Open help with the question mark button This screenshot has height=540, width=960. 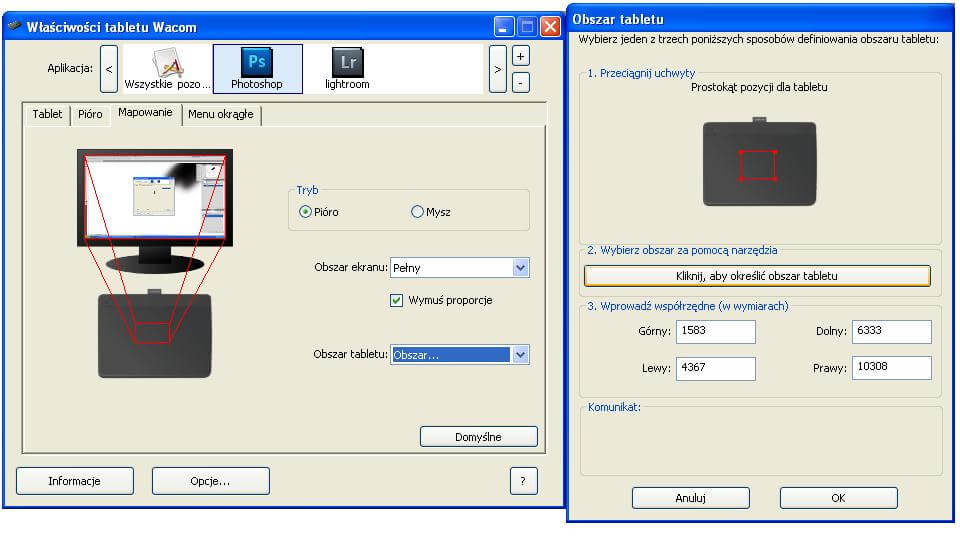click(x=523, y=481)
